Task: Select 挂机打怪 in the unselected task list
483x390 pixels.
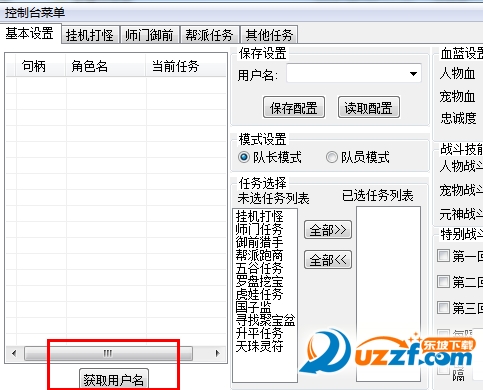Action: tap(259, 216)
